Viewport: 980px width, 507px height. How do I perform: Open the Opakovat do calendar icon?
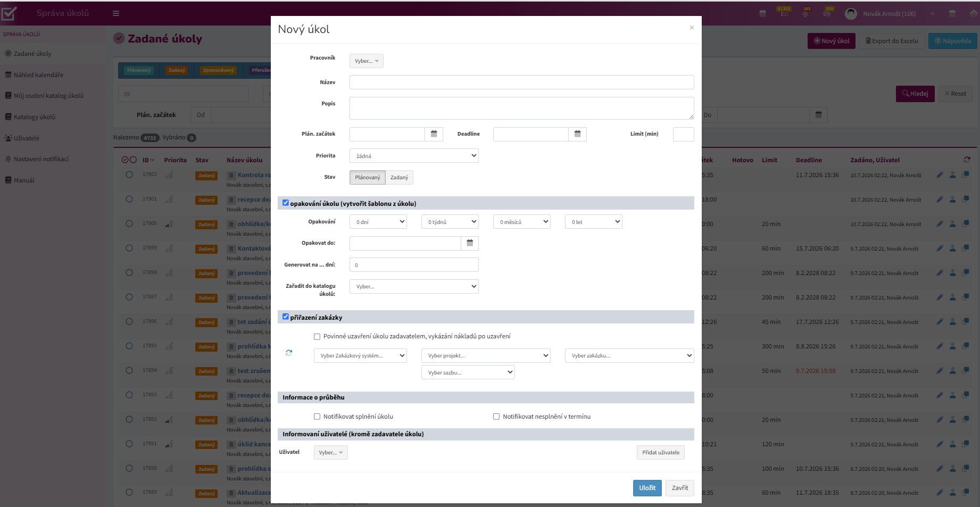click(470, 243)
